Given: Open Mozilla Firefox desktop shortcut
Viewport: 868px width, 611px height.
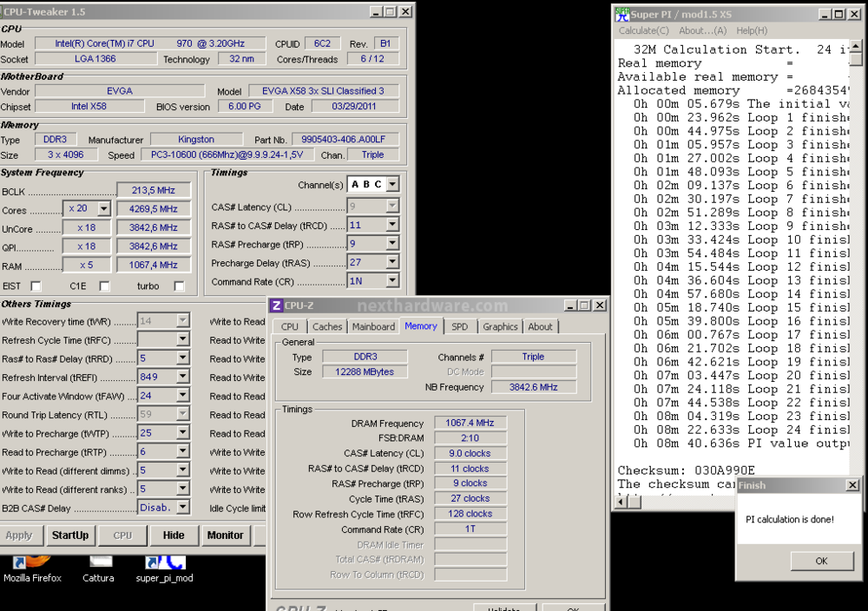Looking at the screenshot, I should coord(32,569).
